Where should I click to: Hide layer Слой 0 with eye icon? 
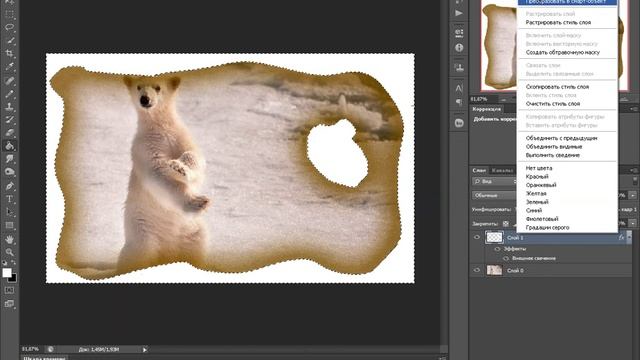click(x=477, y=270)
